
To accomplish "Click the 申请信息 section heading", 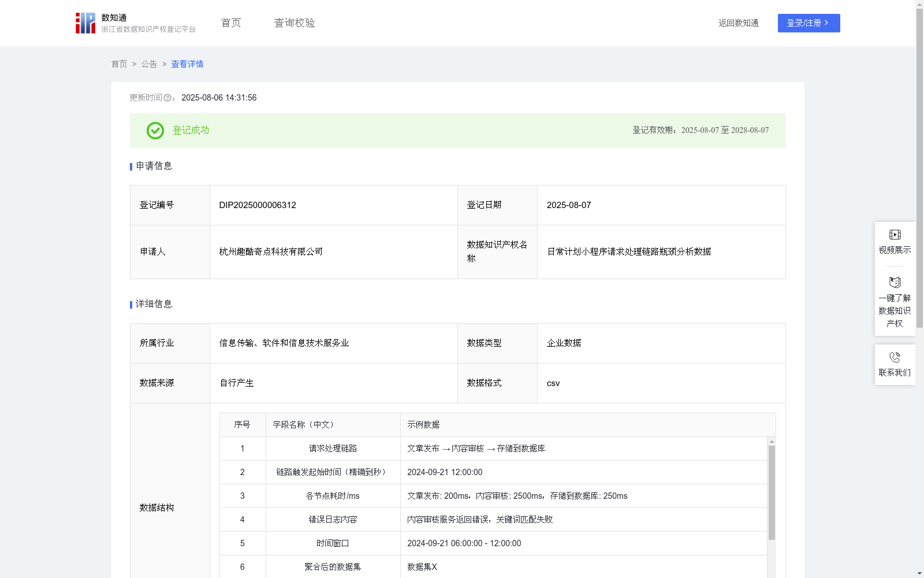I will pos(154,166).
